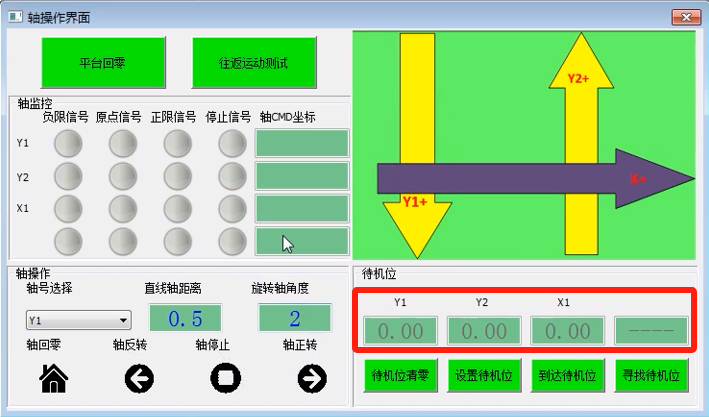709x417 pixels.
Task: Click the 待机位清零 button
Action: [x=400, y=377]
